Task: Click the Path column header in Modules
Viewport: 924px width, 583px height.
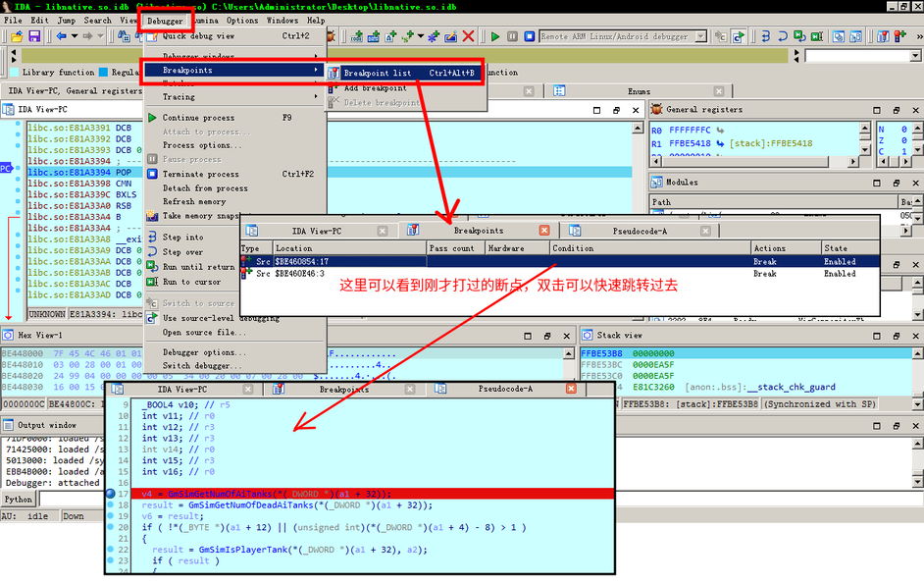Action: tap(774, 201)
